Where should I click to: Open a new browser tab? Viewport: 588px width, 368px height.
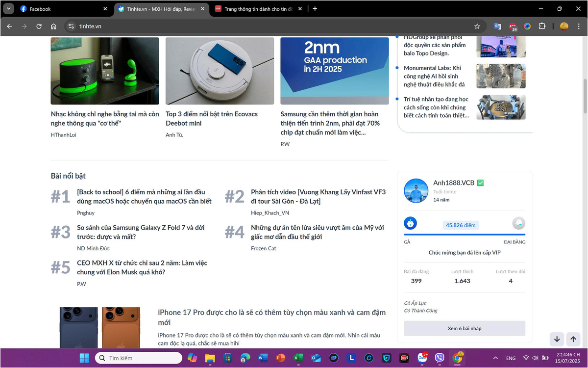pos(315,9)
